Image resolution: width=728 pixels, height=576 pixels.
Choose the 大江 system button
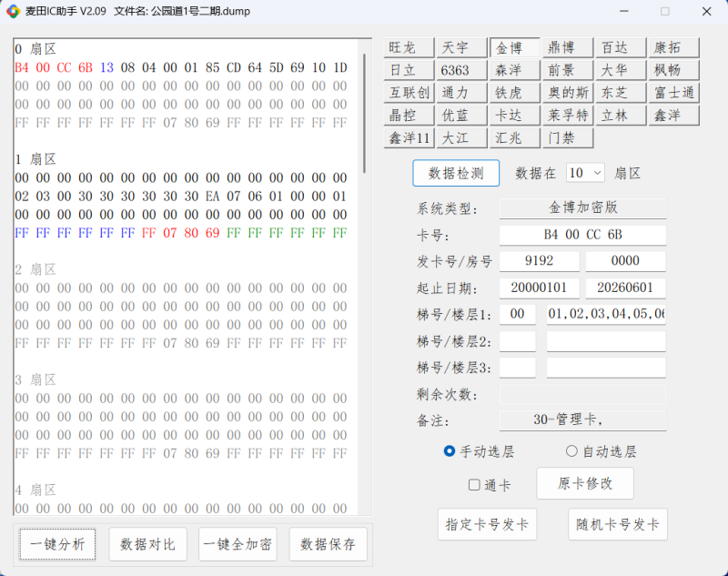[462, 137]
